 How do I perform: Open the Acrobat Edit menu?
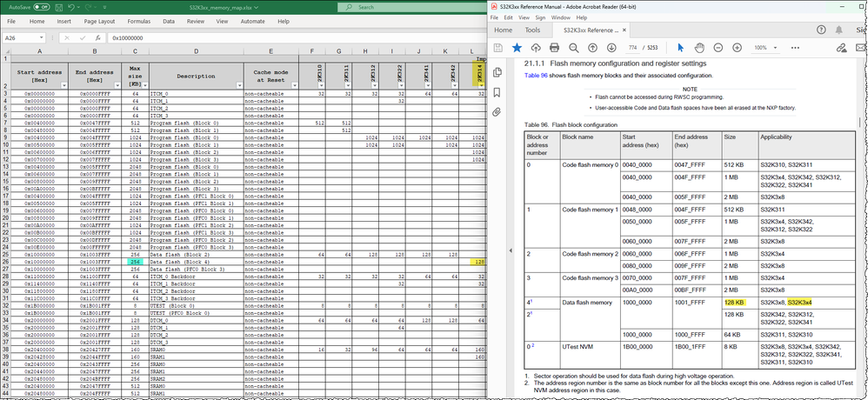(507, 17)
